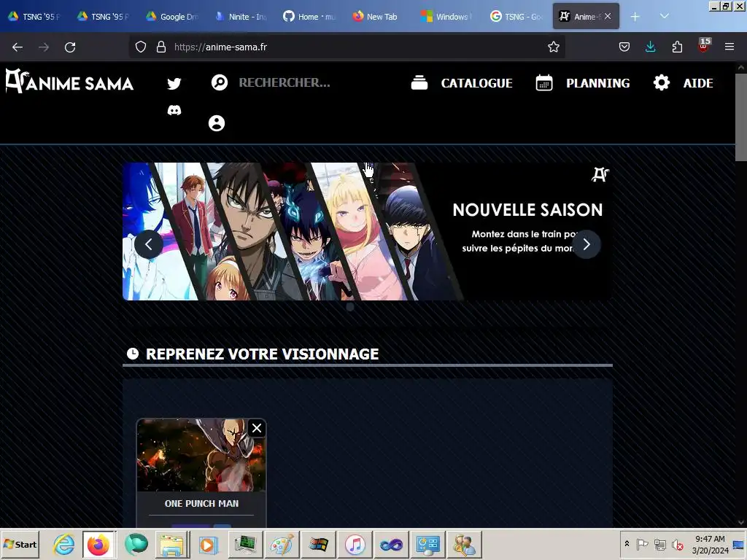
Task: Click the muted volume tray icon
Action: pyautogui.click(x=677, y=544)
